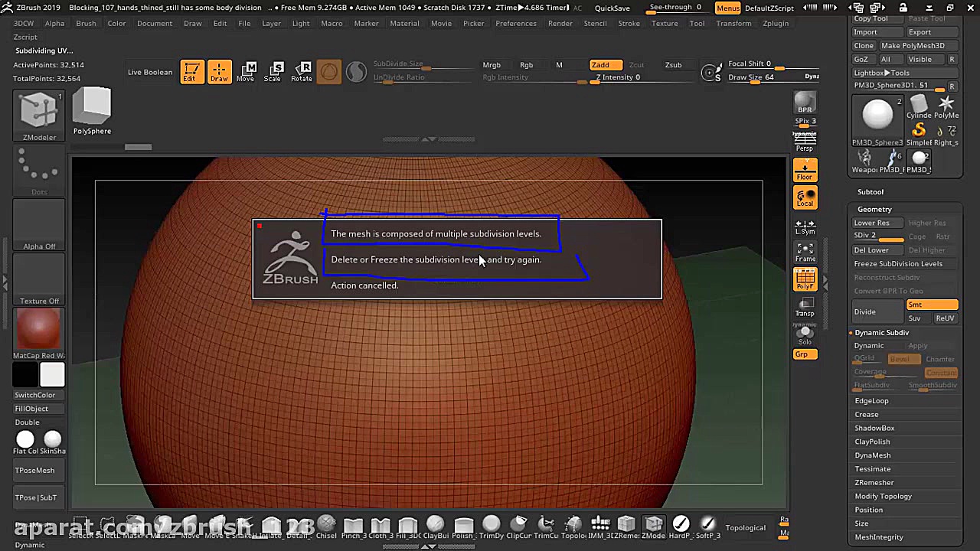Click Freeze SubDivision Levels button
Viewport: 980px width, 551px height.
click(898, 264)
